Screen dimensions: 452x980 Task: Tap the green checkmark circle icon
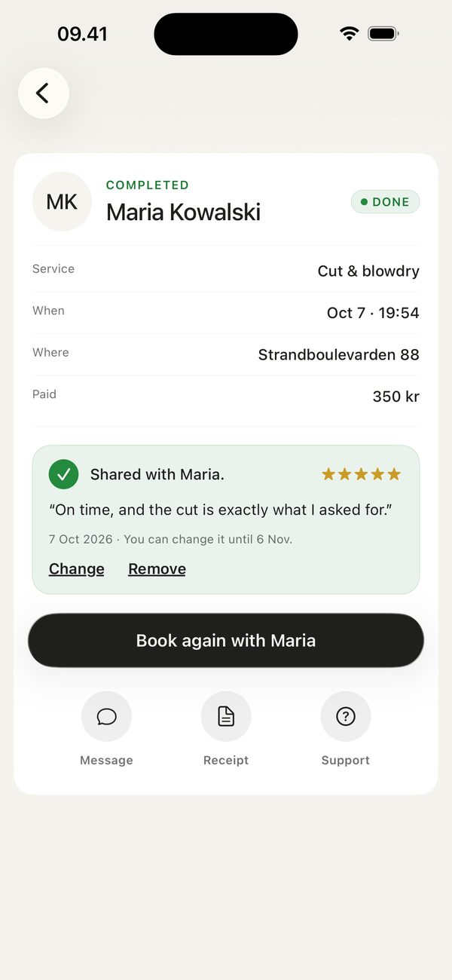[x=64, y=474]
